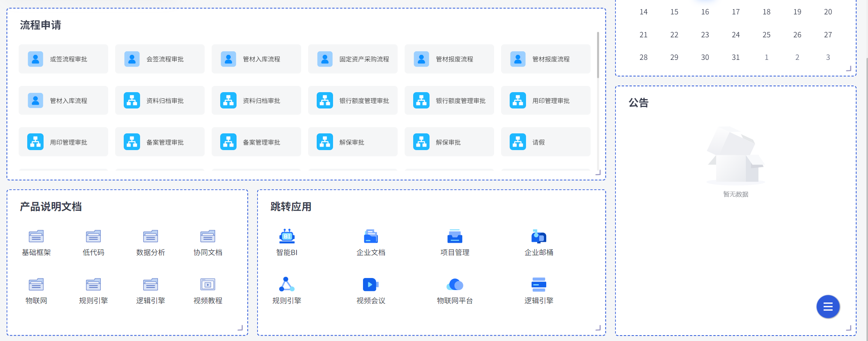
Task: Select calendar date 21
Action: [x=644, y=35]
